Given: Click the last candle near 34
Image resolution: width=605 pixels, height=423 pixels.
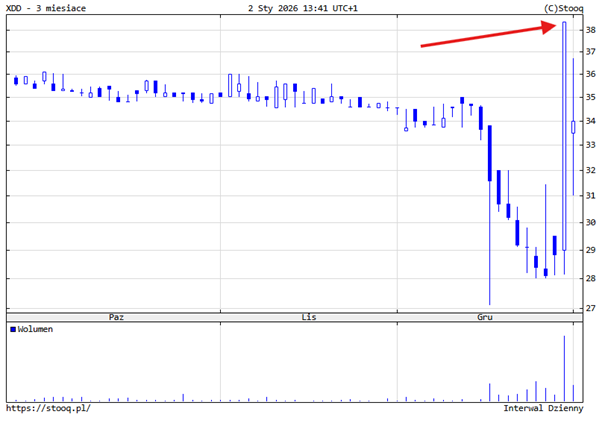Looking at the screenshot, I should [x=573, y=126].
